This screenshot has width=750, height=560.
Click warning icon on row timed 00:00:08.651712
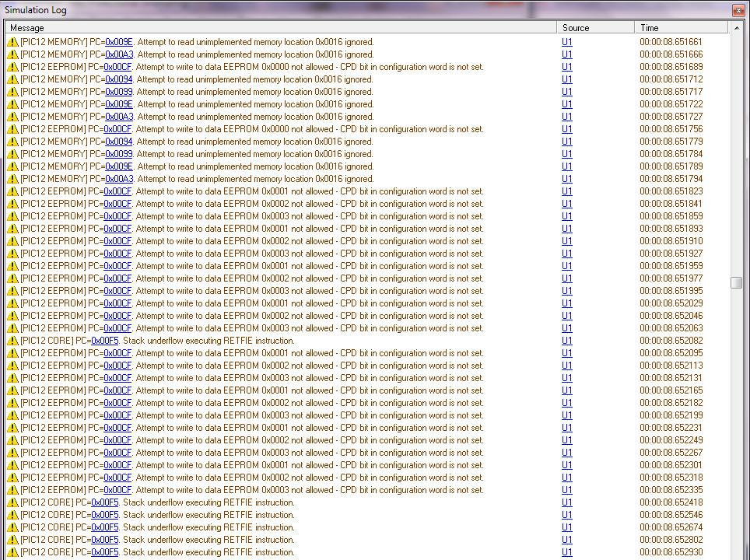pyautogui.click(x=12, y=79)
